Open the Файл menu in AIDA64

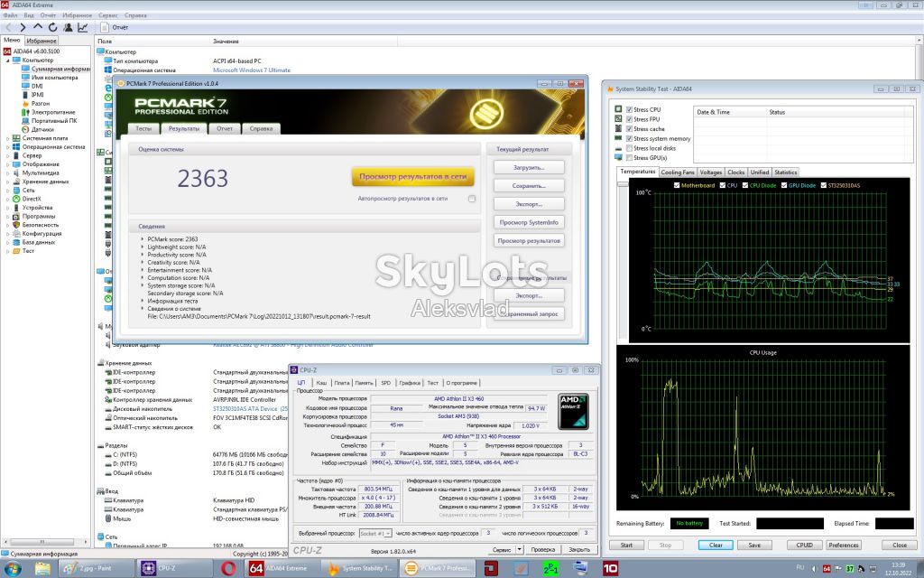coord(10,15)
